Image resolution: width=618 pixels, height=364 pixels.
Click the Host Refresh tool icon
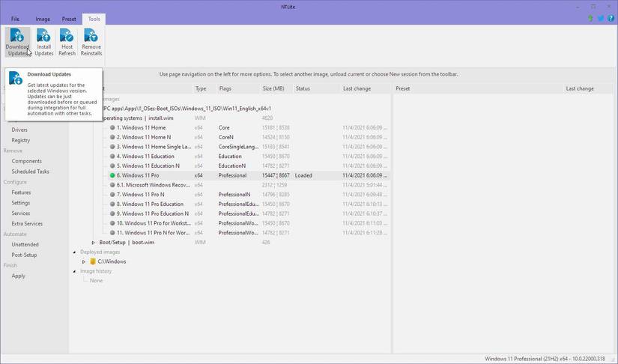[67, 35]
